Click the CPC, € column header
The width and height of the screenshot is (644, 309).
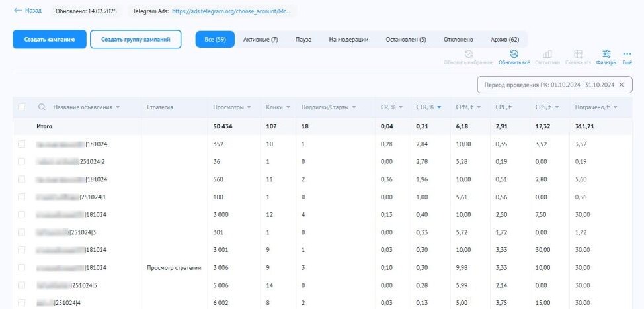pyautogui.click(x=503, y=107)
